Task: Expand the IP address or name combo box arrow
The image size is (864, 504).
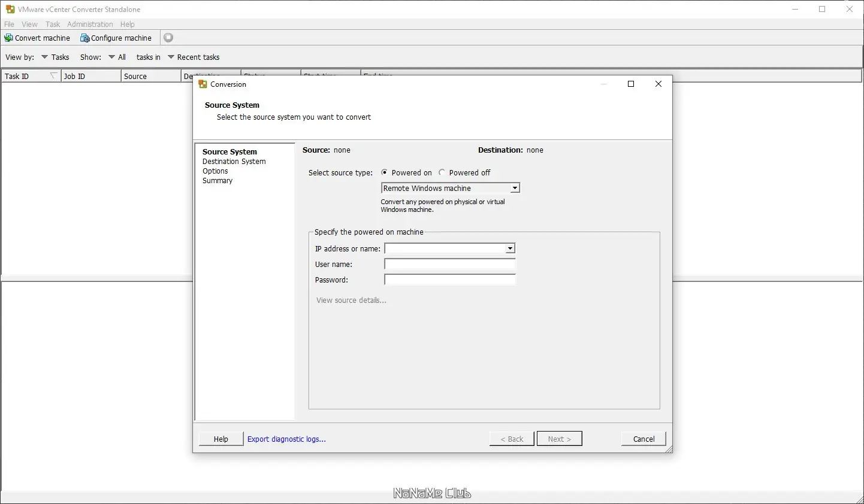Action: (x=510, y=248)
